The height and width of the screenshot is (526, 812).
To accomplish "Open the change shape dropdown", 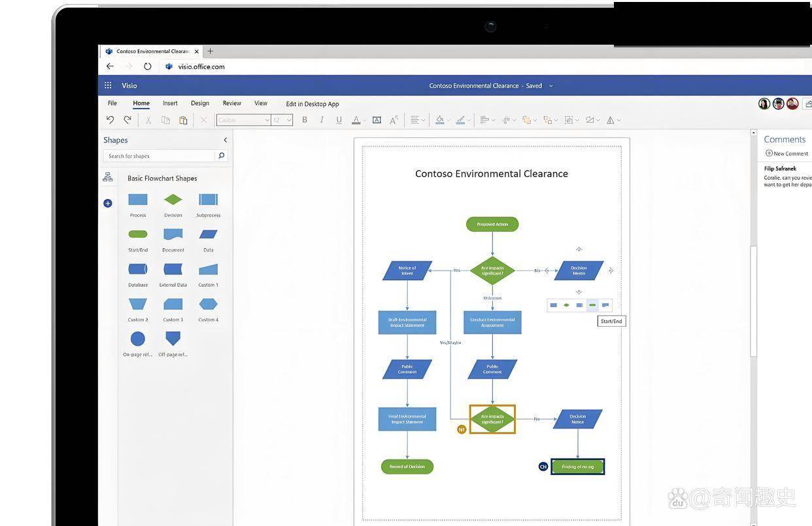I will tap(592, 120).
